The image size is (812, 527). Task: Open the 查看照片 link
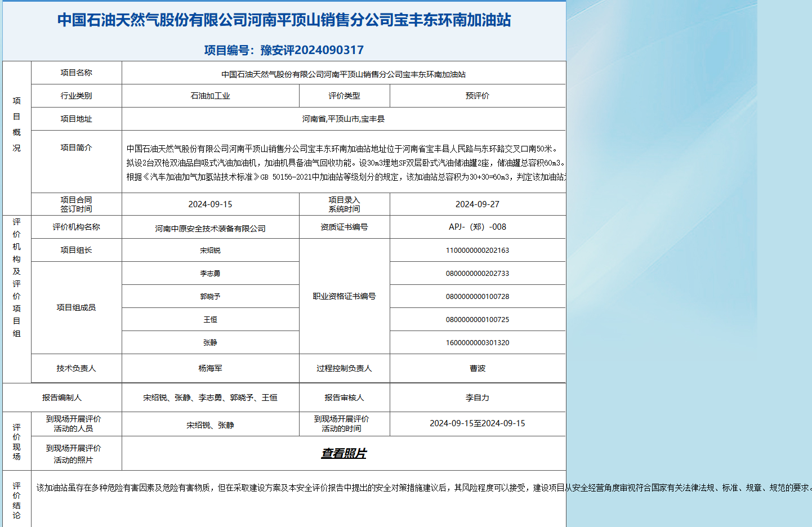click(x=343, y=453)
